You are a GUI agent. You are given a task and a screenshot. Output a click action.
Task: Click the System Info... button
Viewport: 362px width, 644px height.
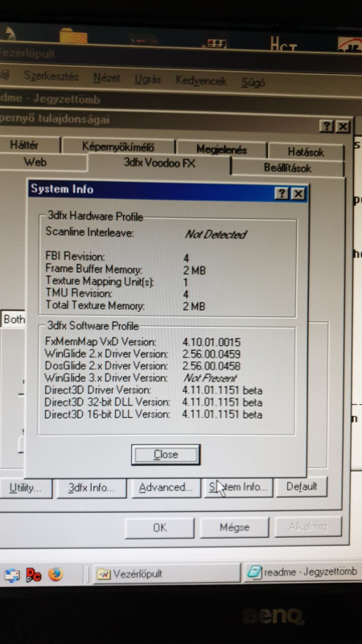point(238,487)
